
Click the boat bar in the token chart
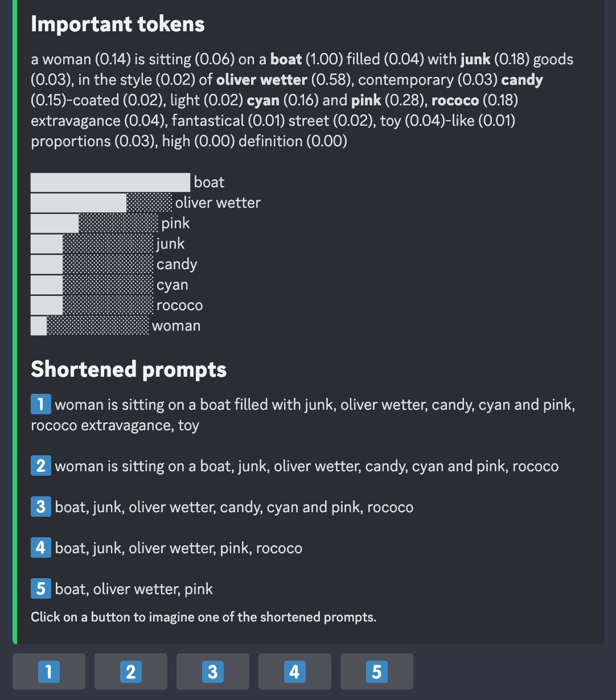pyautogui.click(x=110, y=183)
